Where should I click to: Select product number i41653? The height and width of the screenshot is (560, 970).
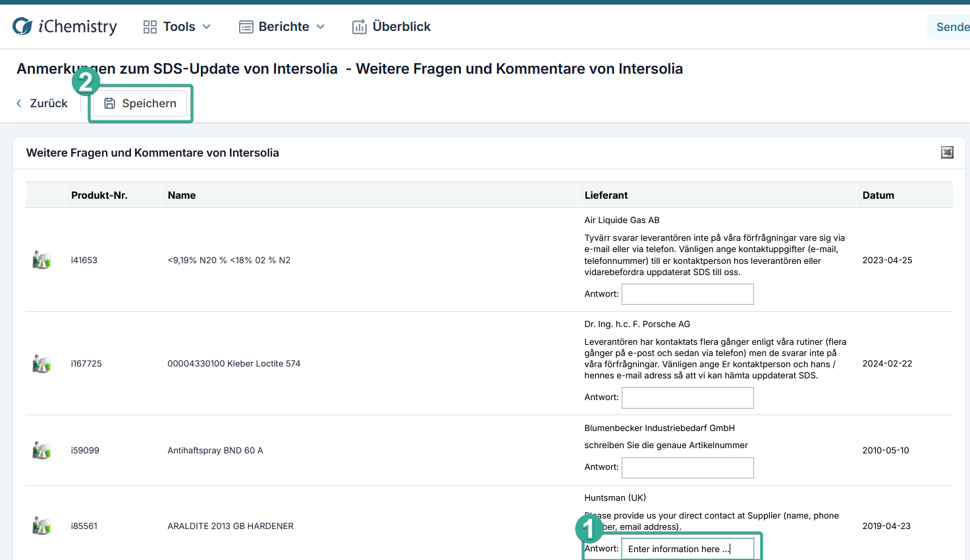(x=84, y=260)
